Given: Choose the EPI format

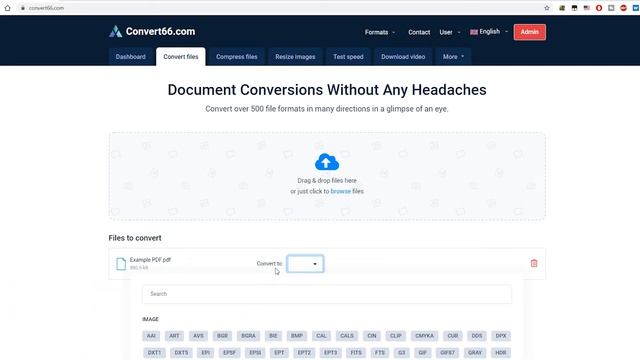Looking at the screenshot, I should 205,352.
